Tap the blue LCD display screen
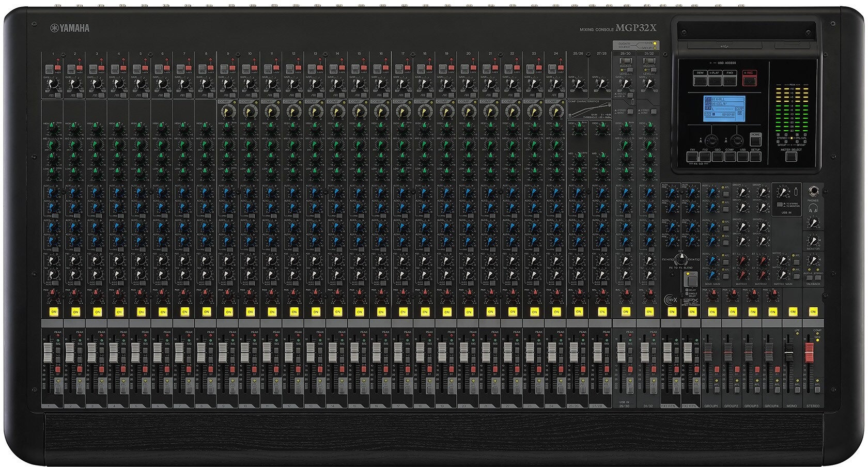The width and height of the screenshot is (868, 467). click(x=723, y=109)
